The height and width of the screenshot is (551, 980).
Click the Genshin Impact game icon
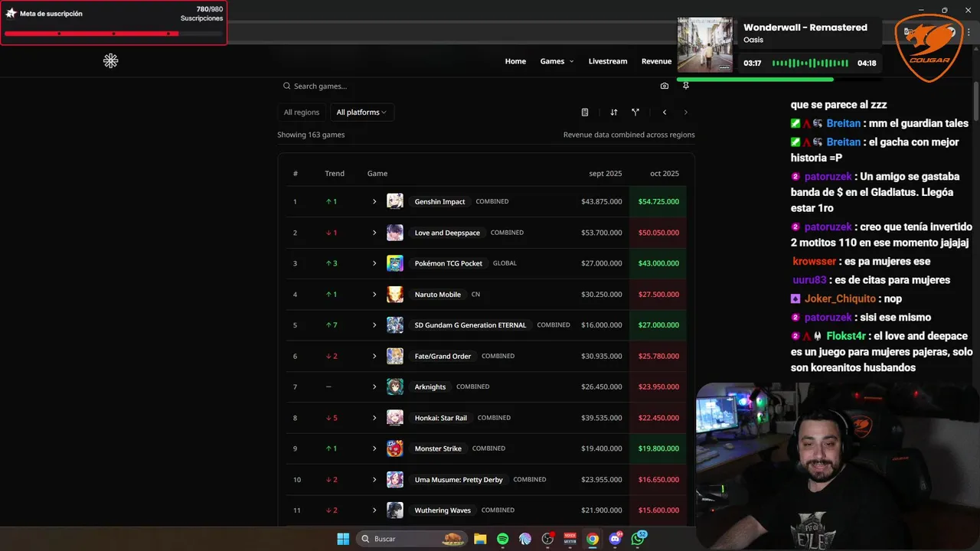click(395, 201)
